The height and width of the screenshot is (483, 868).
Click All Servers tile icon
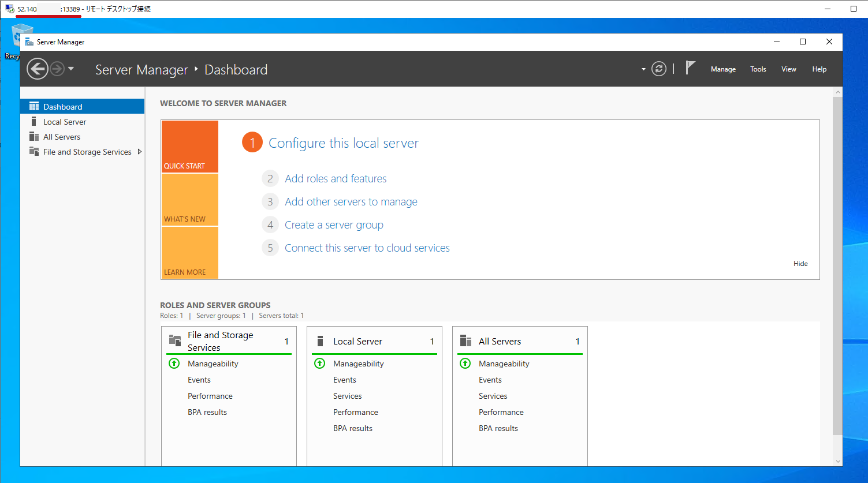[x=466, y=341]
